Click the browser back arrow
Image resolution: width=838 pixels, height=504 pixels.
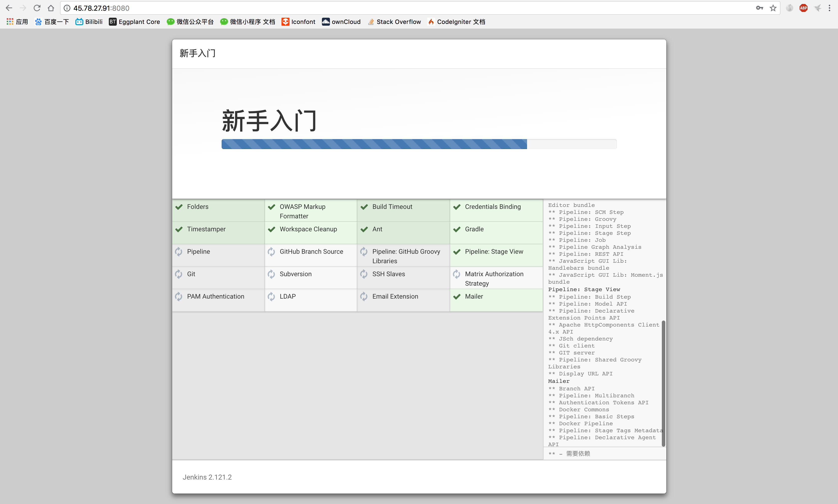click(x=9, y=8)
